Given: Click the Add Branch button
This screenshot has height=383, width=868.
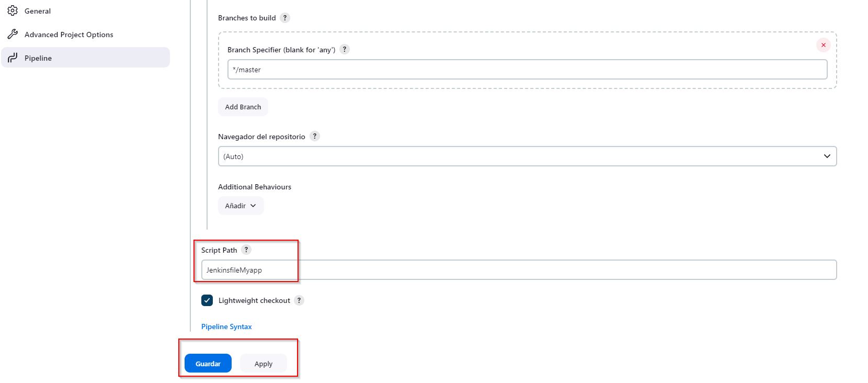Looking at the screenshot, I should click(243, 107).
